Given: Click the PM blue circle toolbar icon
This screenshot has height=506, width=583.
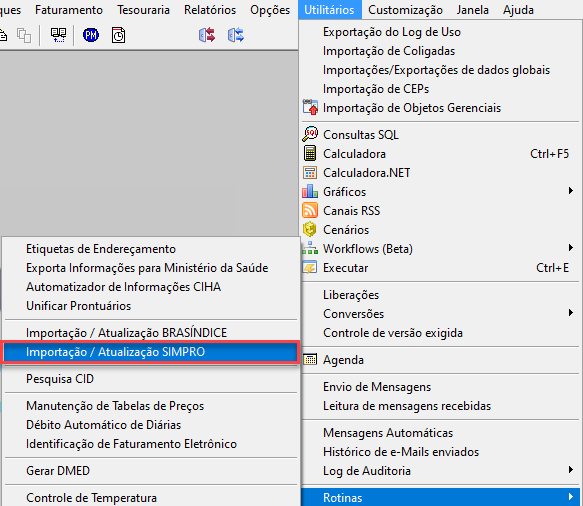Looking at the screenshot, I should click(91, 35).
